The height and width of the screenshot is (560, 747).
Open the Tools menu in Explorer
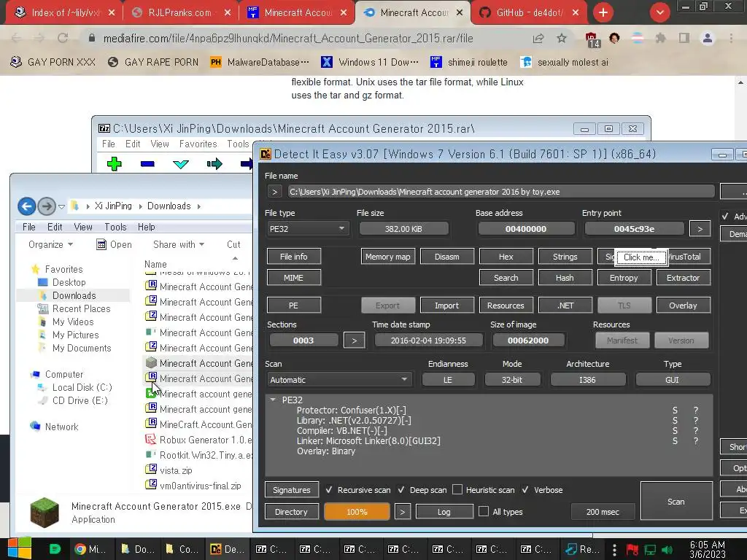(115, 227)
